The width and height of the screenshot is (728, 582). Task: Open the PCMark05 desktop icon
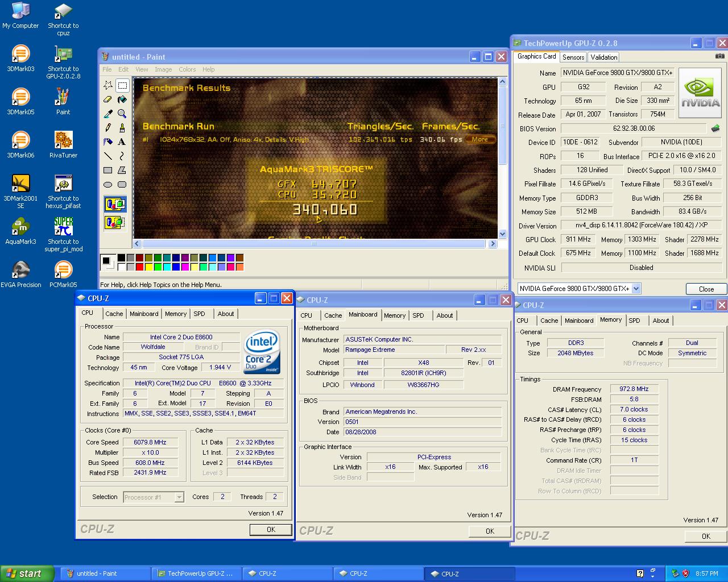(x=63, y=274)
